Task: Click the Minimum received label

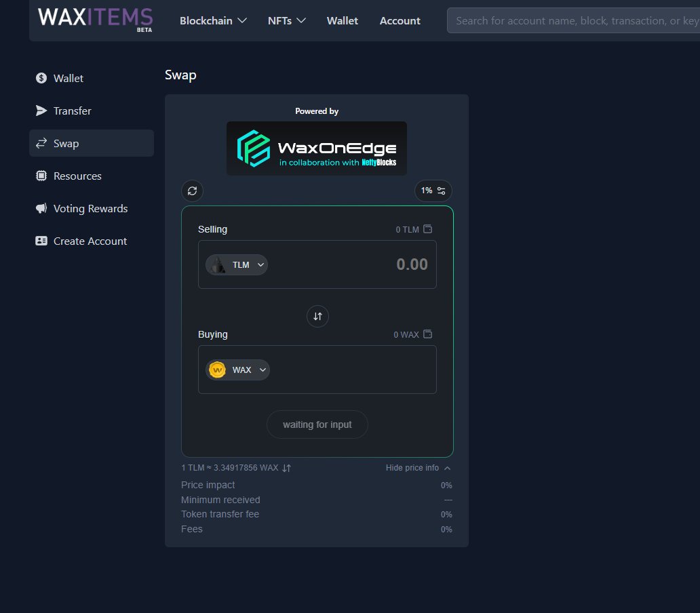Action: coord(220,500)
